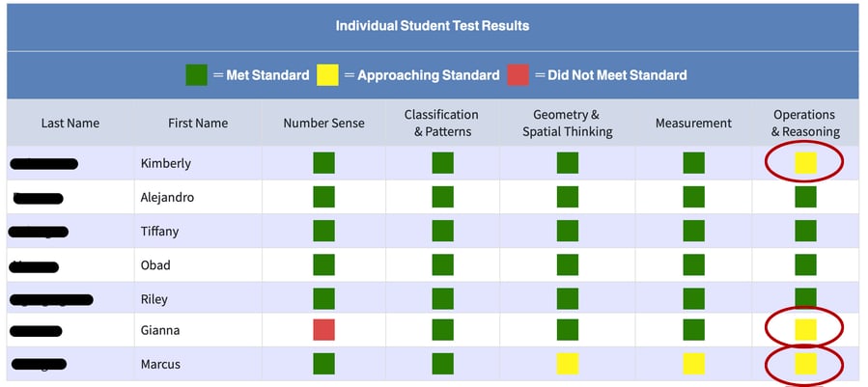Click the Geometry & Spatial Thinking header
868x387 pixels.
(568, 124)
